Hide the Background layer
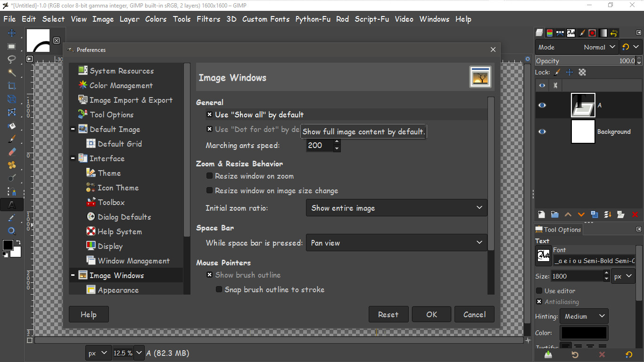The height and width of the screenshot is (362, 644). (542, 132)
